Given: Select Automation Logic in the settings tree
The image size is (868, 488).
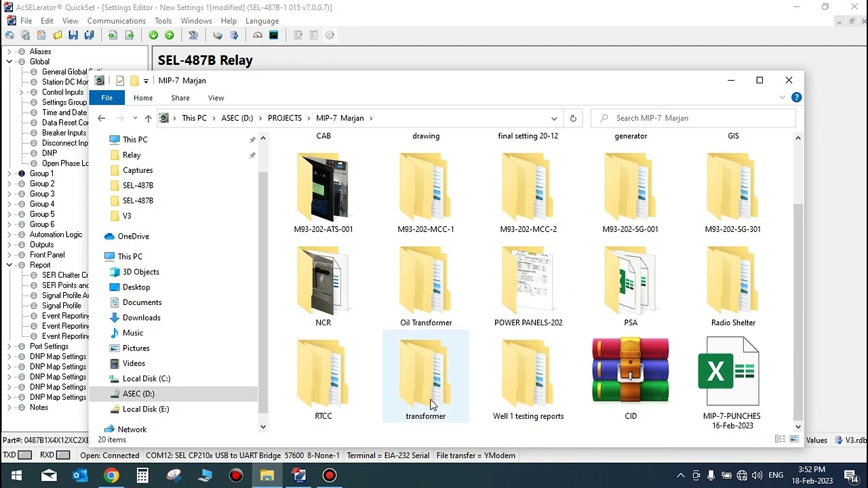Looking at the screenshot, I should [x=56, y=235].
